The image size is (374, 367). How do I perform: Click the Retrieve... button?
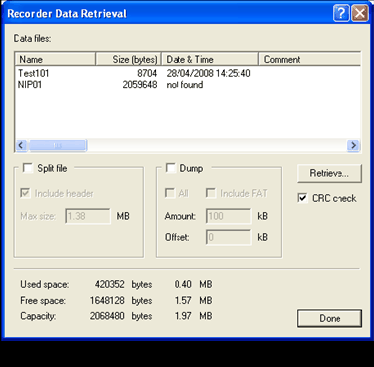329,173
